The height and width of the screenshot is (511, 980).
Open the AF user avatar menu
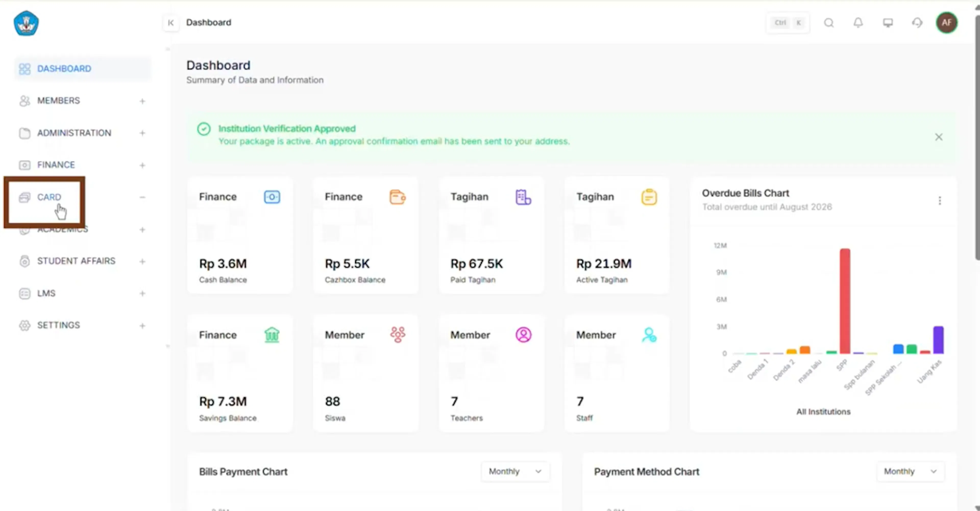(x=946, y=23)
